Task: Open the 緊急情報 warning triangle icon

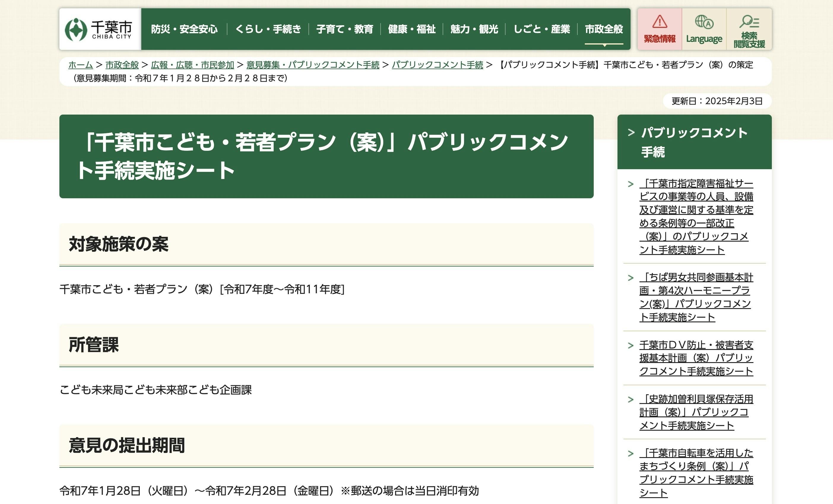Action: tap(659, 22)
